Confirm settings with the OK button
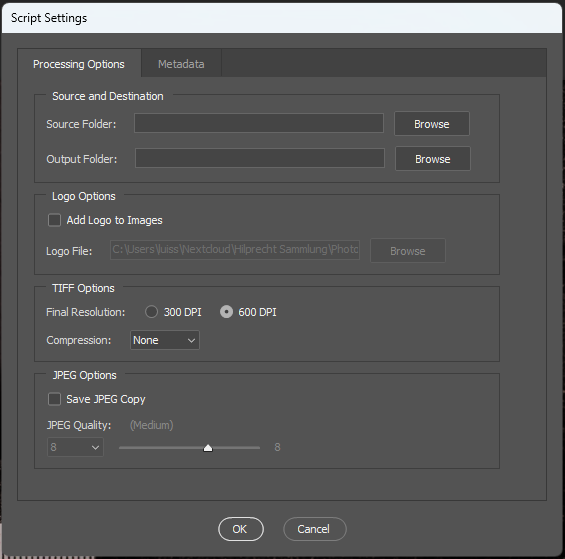 pyautogui.click(x=241, y=529)
